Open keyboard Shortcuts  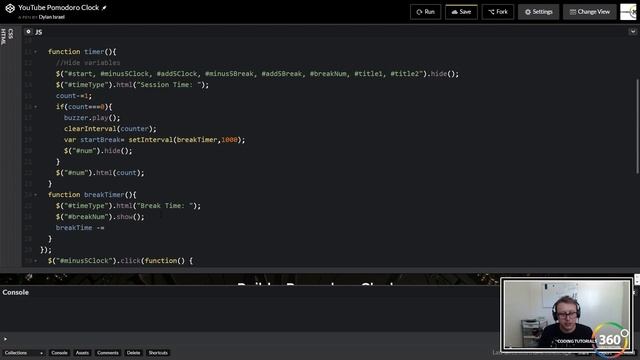click(158, 353)
